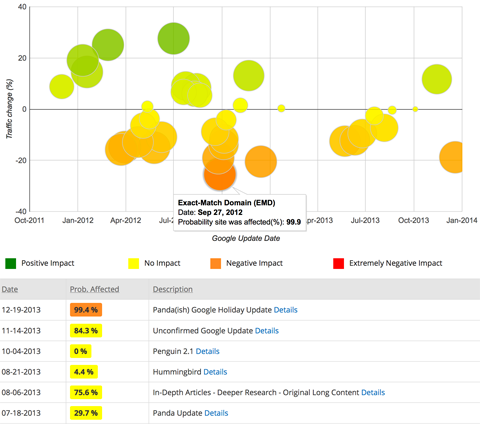
Task: Click the Google Update Date axis title
Action: click(246, 238)
